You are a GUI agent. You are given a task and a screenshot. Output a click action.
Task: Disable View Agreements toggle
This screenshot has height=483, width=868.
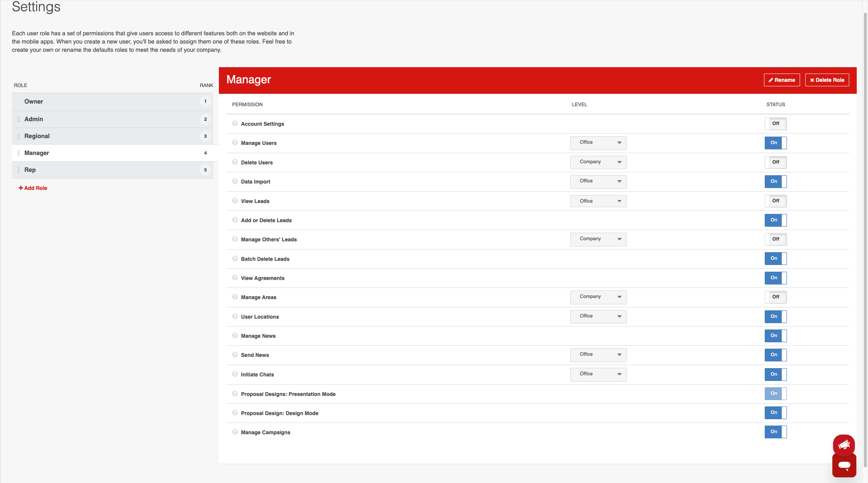776,278
